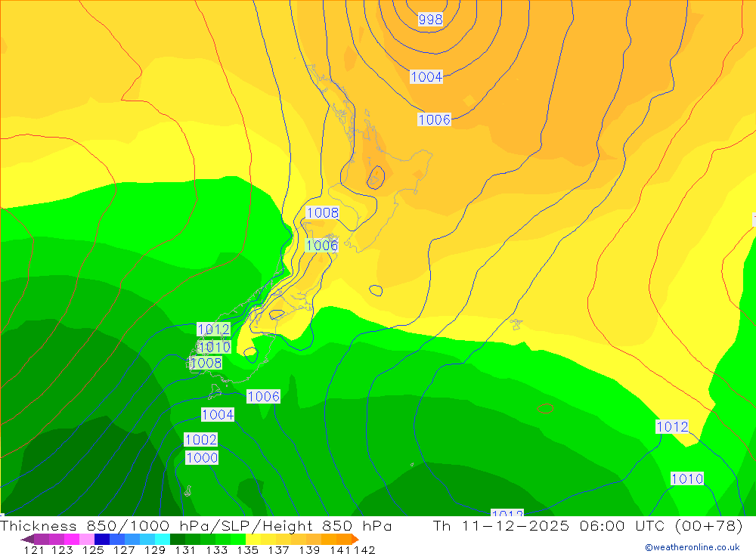The width and height of the screenshot is (756, 554).
Task: Click the cyan legend swatch above 129
Action: tap(163, 539)
